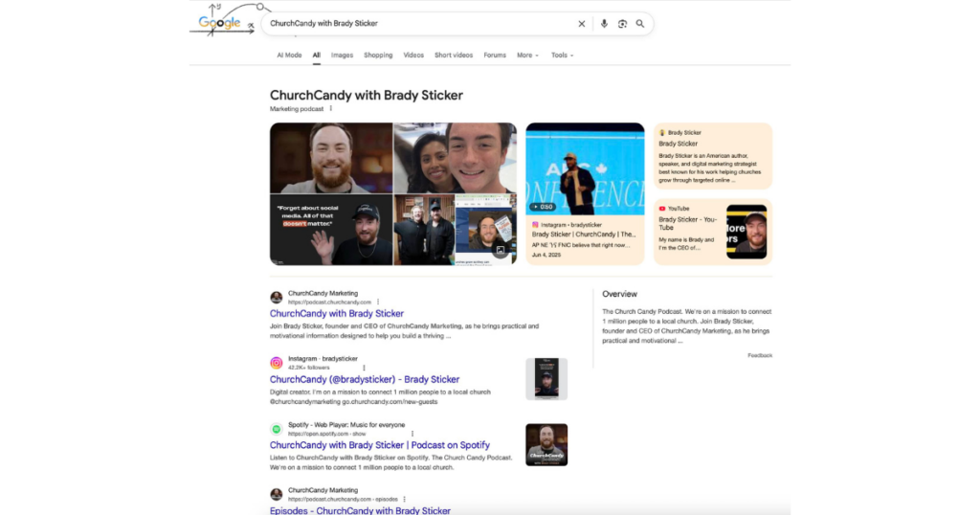Click the magnifying glass search icon
Image resolution: width=980 pixels, height=515 pixels.
tap(640, 24)
